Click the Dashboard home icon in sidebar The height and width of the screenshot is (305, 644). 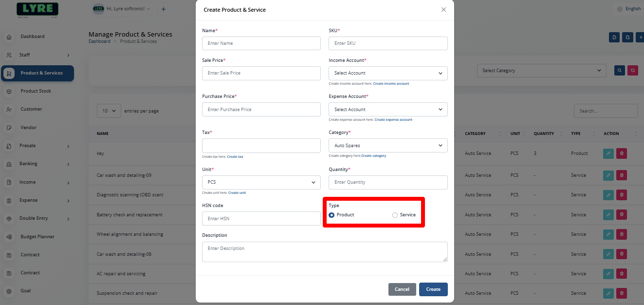point(9,37)
